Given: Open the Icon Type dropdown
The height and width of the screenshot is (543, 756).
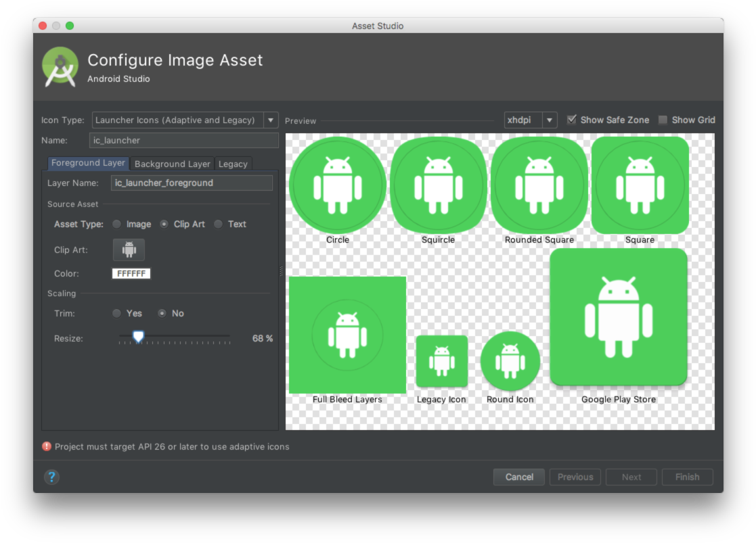Looking at the screenshot, I should [x=185, y=120].
